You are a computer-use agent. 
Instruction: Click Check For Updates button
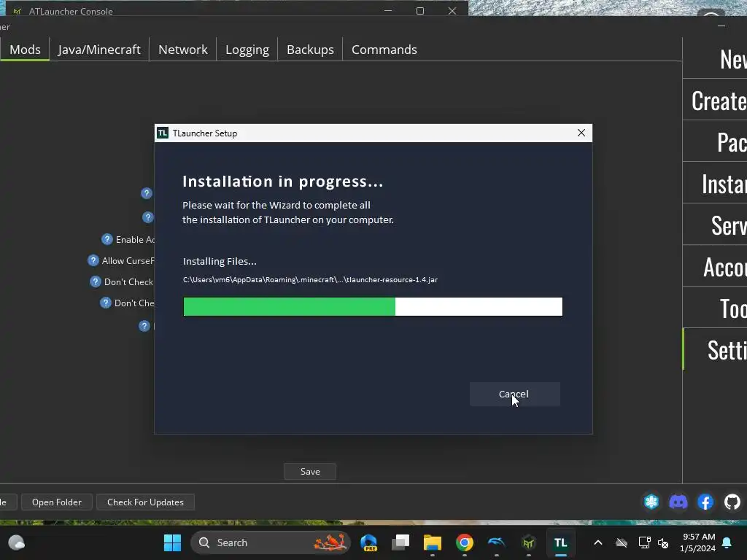tap(145, 502)
